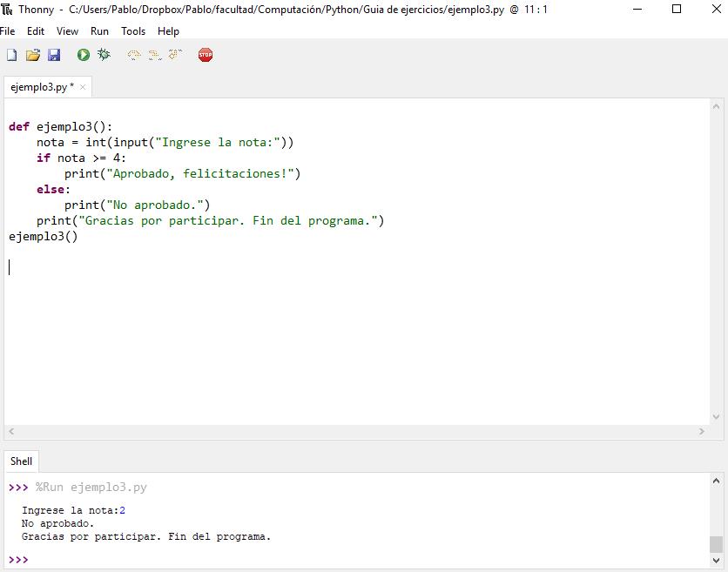Viewport: 728px width, 572px height.
Task: Open the Run menu
Action: click(99, 30)
